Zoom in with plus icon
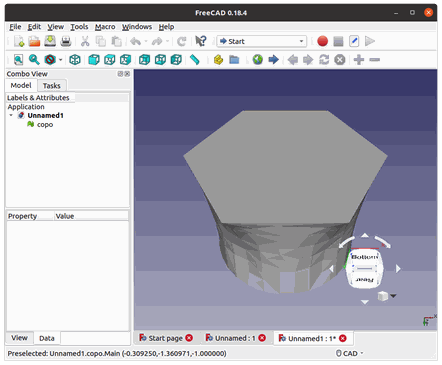This screenshot has width=442, height=365. (x=359, y=60)
